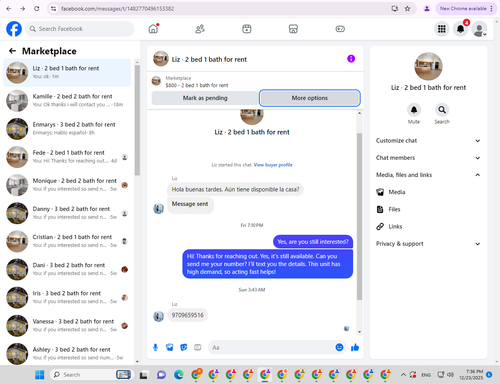The height and width of the screenshot is (384, 500).
Task: Select Liz conversation in the chat list
Action: pos(67,72)
